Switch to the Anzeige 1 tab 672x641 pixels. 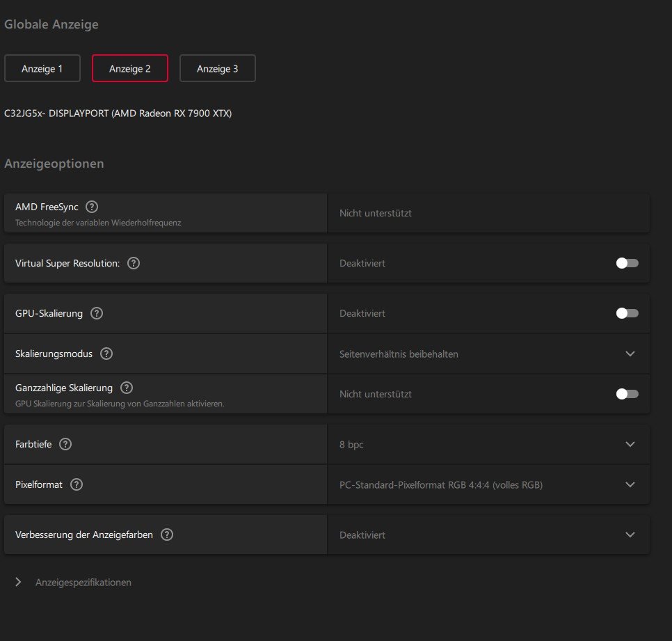[x=42, y=69]
